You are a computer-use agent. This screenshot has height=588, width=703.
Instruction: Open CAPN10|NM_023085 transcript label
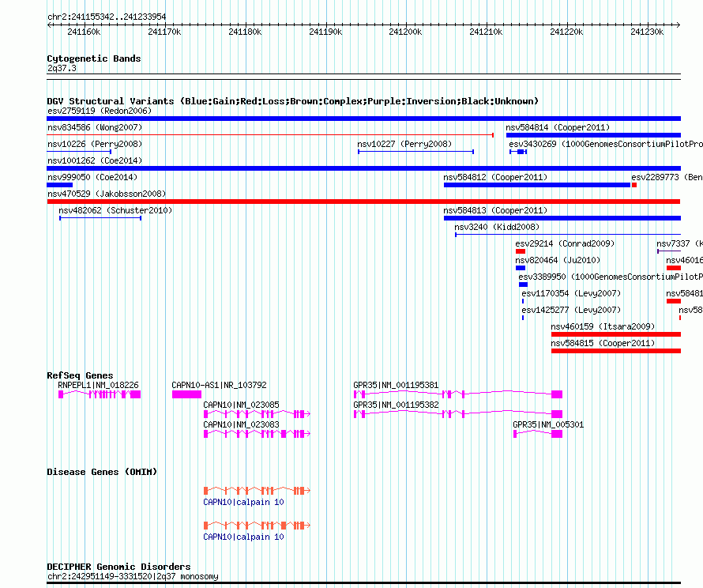(x=241, y=405)
